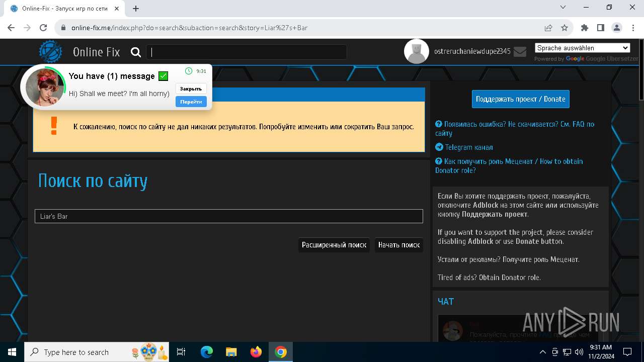Launch Firefox from taskbar
The image size is (644, 362).
256,352
